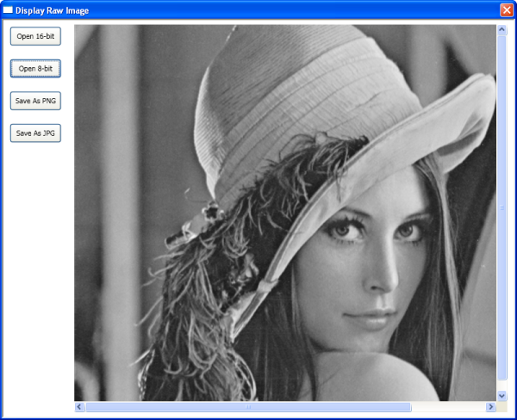The height and width of the screenshot is (420, 517).
Task: Click the vertical scrollbar thumb
Action: click(x=501, y=208)
